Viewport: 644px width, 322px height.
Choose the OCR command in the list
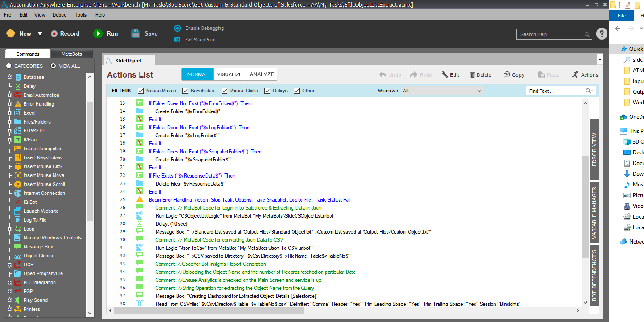(28, 264)
